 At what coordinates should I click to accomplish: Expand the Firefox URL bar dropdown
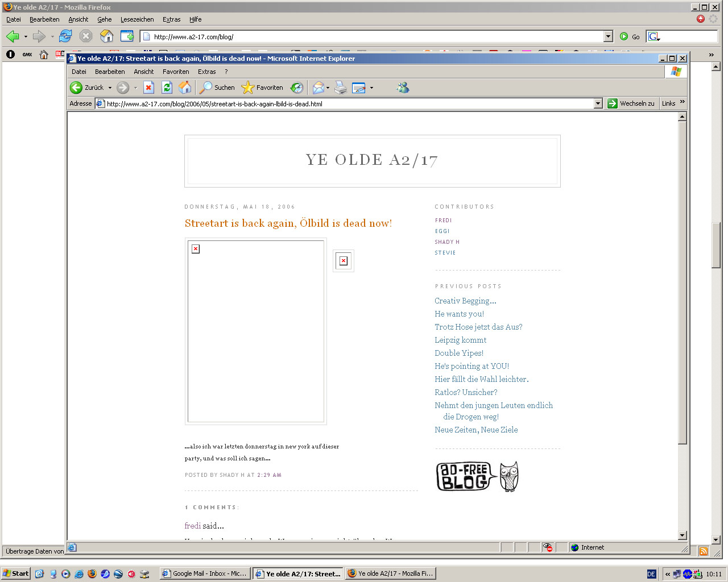(x=608, y=36)
